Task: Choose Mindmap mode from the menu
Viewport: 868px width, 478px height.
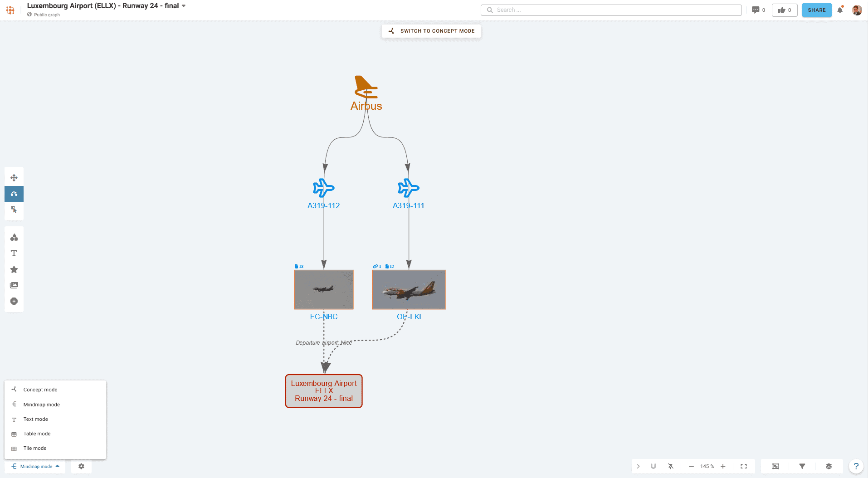Action: [55, 405]
